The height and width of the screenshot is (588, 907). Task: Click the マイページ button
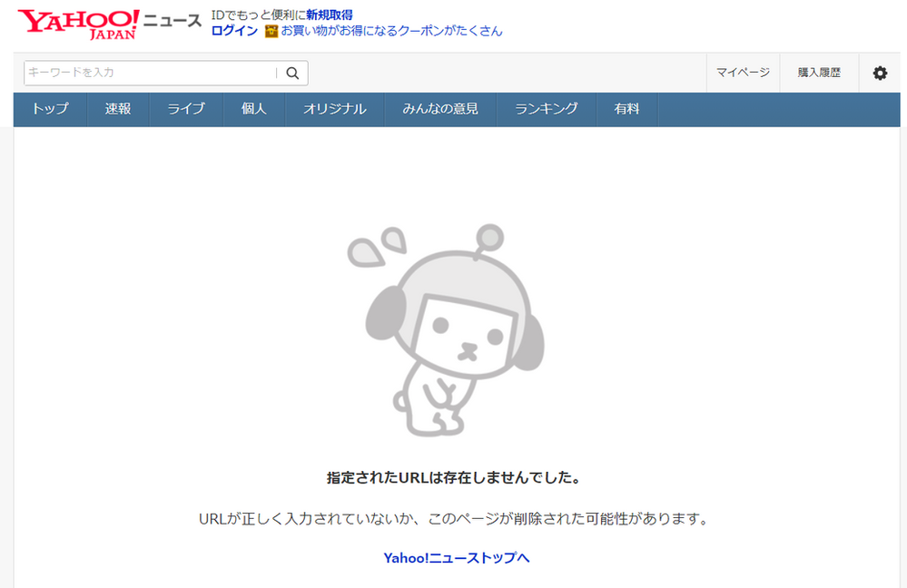(x=744, y=73)
